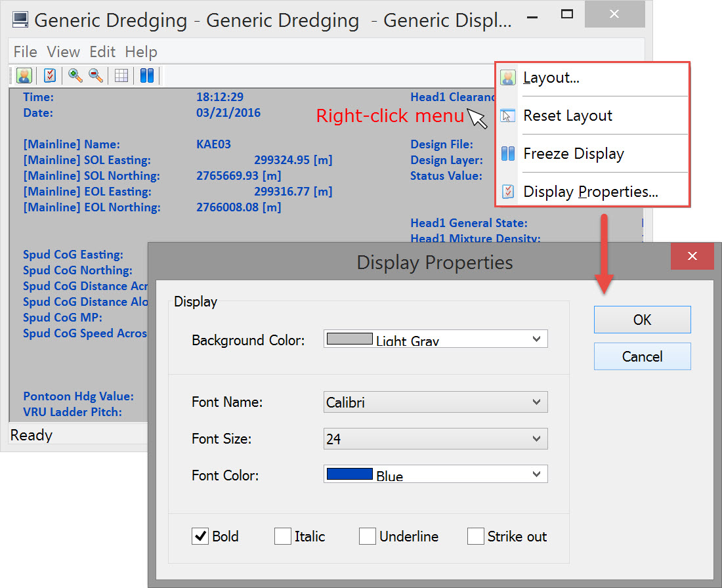Select Display Properties... from the context menu
722x588 pixels.
[x=590, y=192]
